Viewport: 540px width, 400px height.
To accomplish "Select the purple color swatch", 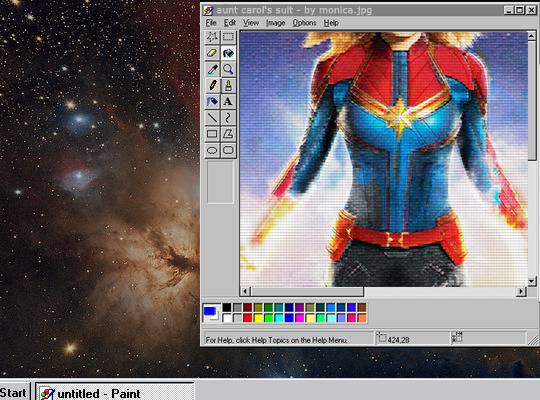I will click(x=300, y=307).
